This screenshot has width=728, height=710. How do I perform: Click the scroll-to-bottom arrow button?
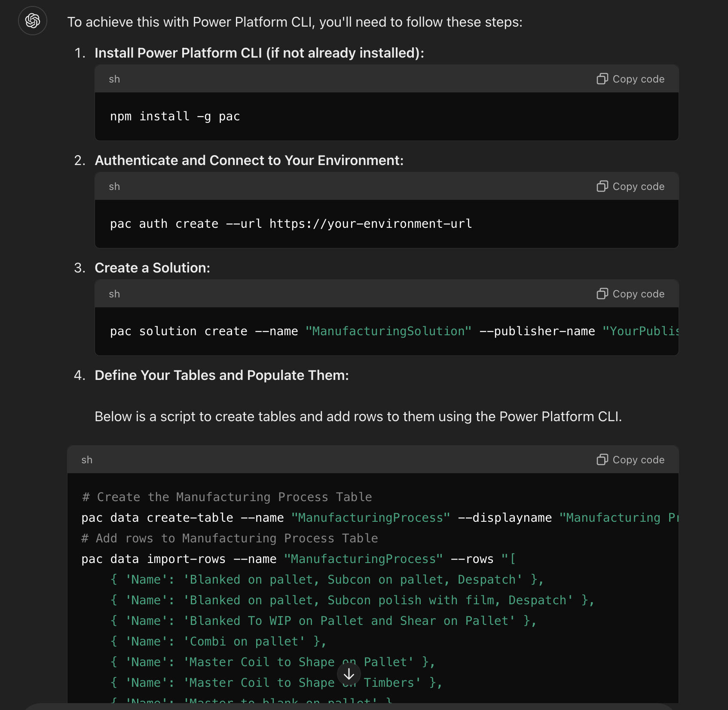point(349,674)
